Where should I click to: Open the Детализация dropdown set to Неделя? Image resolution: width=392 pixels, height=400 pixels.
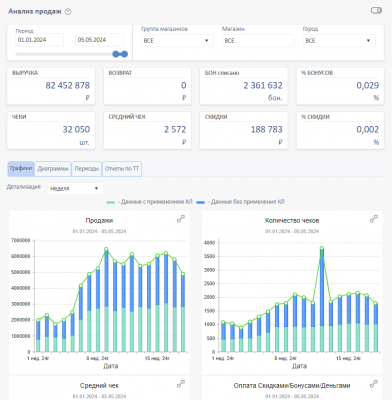75,188
